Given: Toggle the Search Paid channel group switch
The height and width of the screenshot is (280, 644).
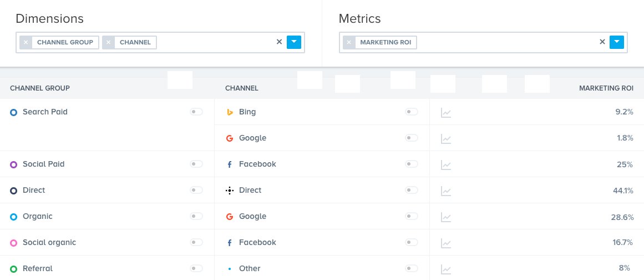Looking at the screenshot, I should tap(196, 112).
